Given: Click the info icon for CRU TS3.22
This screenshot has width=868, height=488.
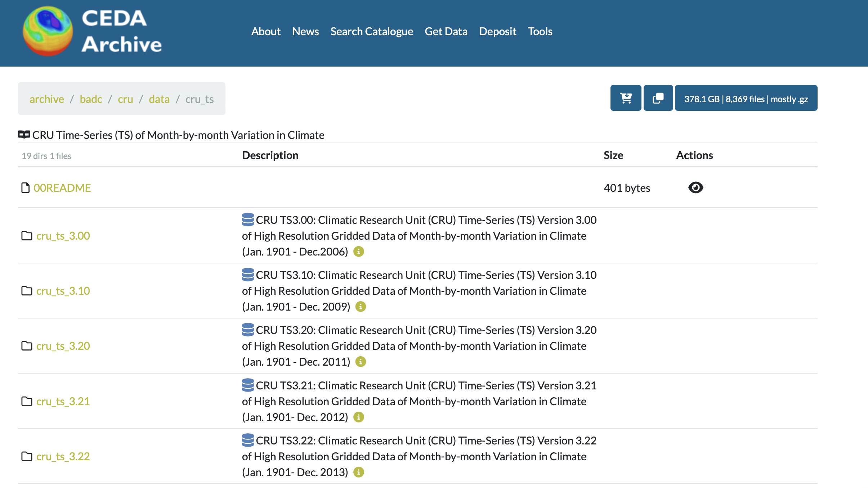Looking at the screenshot, I should pyautogui.click(x=358, y=472).
